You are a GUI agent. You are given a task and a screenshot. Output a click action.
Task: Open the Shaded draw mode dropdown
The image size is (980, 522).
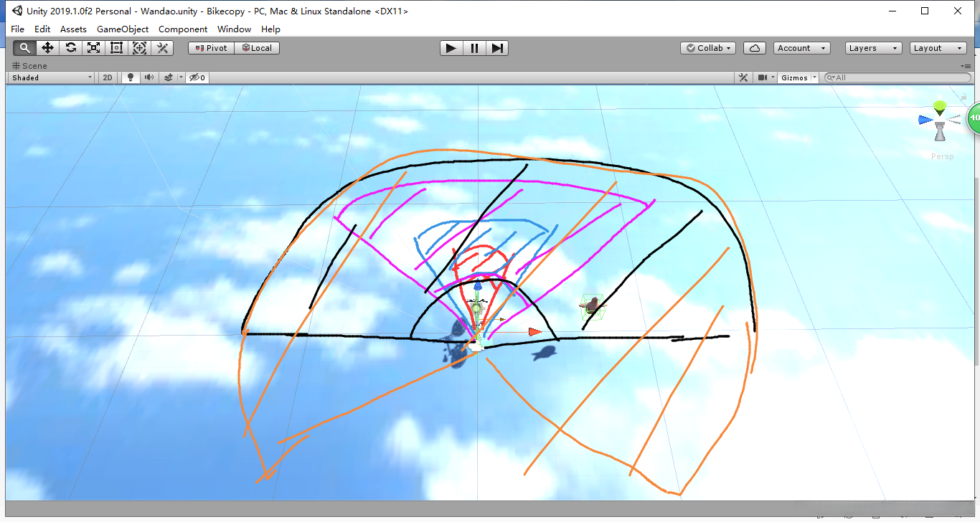[x=52, y=77]
